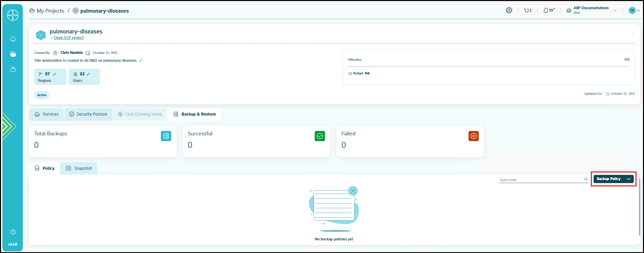The width and height of the screenshot is (644, 253).
Task: Switch to the Security Posture tab
Action: (x=88, y=115)
